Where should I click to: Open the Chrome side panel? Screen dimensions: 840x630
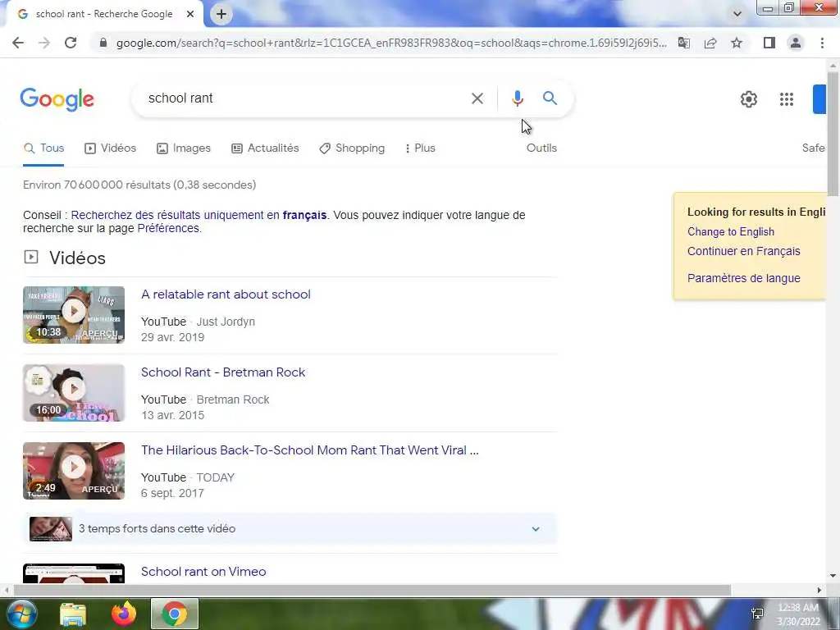[x=769, y=43]
